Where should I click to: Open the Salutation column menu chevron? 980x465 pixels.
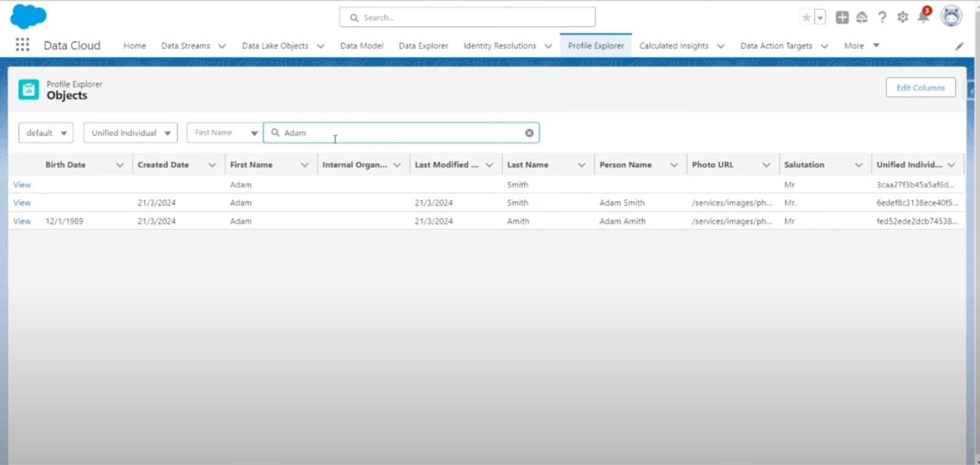[x=859, y=165]
